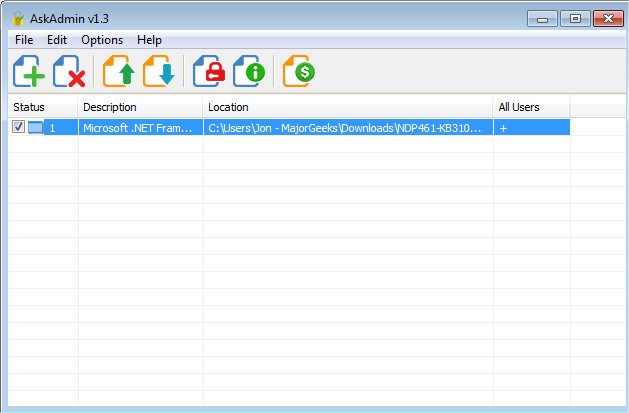This screenshot has width=629, height=413.
Task: Sort by the Status column header
Action: [43, 107]
